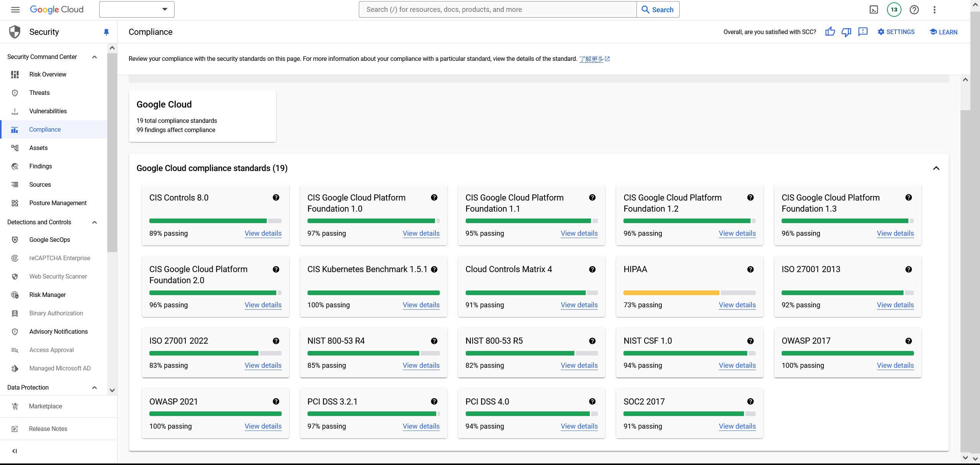View details for HIPAA compliance
The image size is (980, 465).
[736, 305]
